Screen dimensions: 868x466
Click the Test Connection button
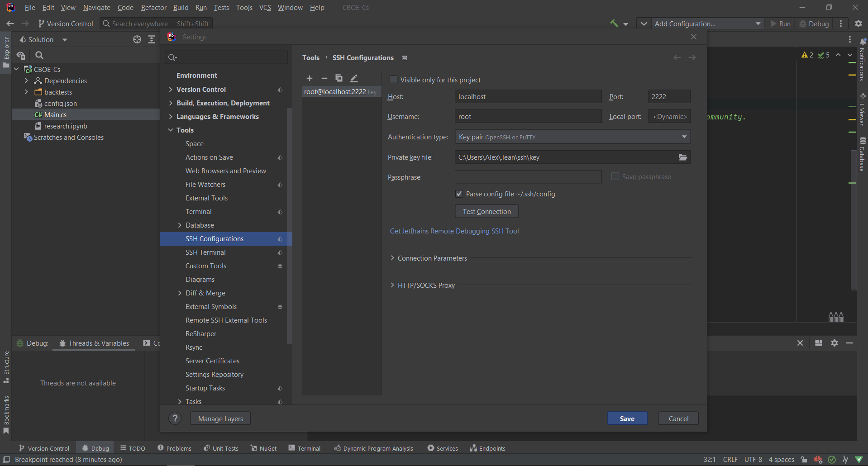(486, 211)
